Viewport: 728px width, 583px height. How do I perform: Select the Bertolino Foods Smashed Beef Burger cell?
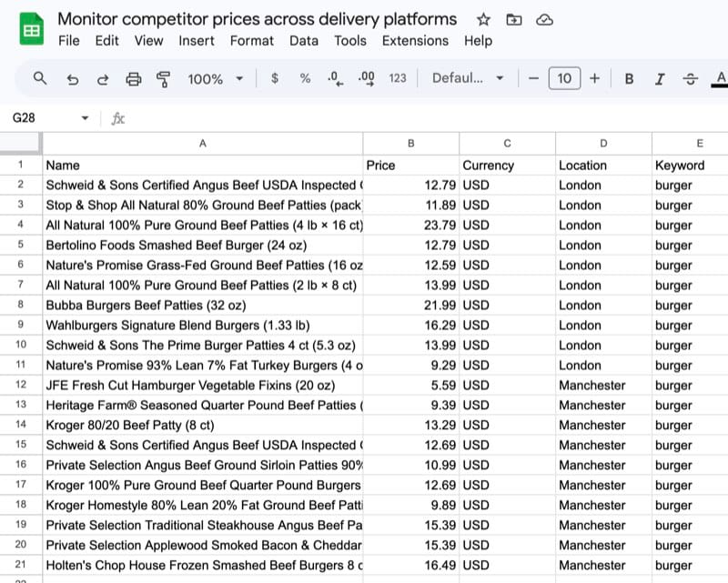202,245
